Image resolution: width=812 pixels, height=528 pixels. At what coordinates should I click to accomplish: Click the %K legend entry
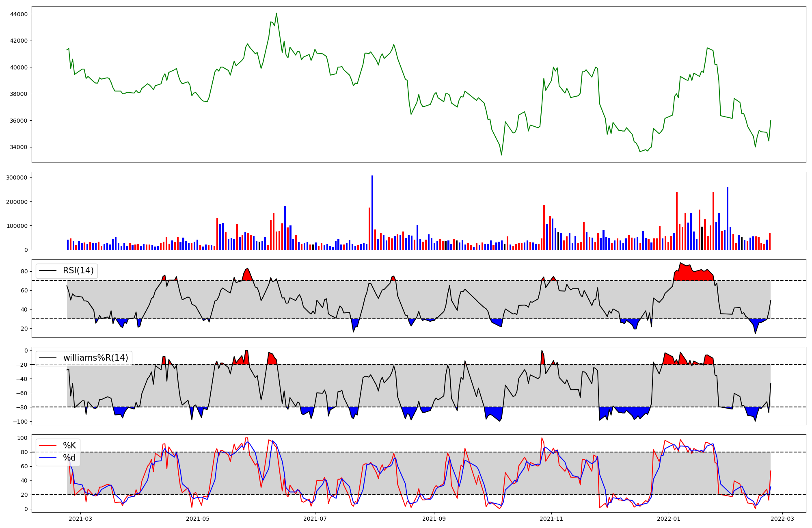[x=69, y=446]
